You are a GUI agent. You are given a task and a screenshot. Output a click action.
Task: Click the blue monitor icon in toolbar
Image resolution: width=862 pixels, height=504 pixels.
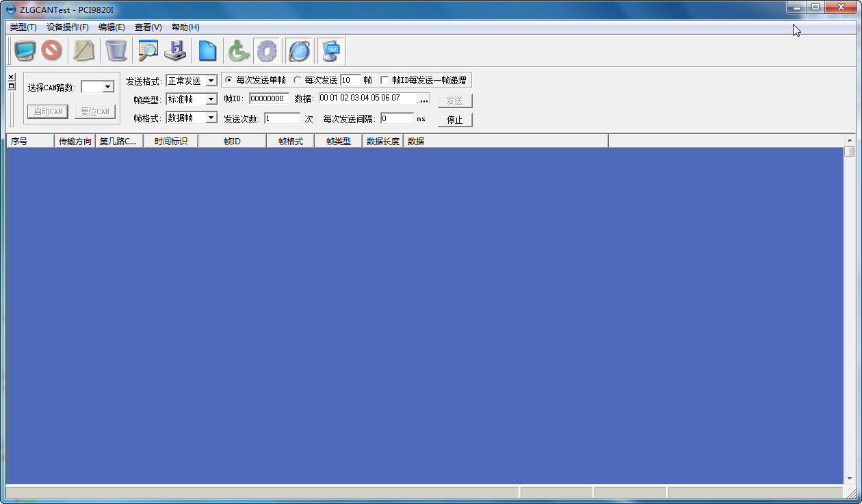tap(25, 51)
